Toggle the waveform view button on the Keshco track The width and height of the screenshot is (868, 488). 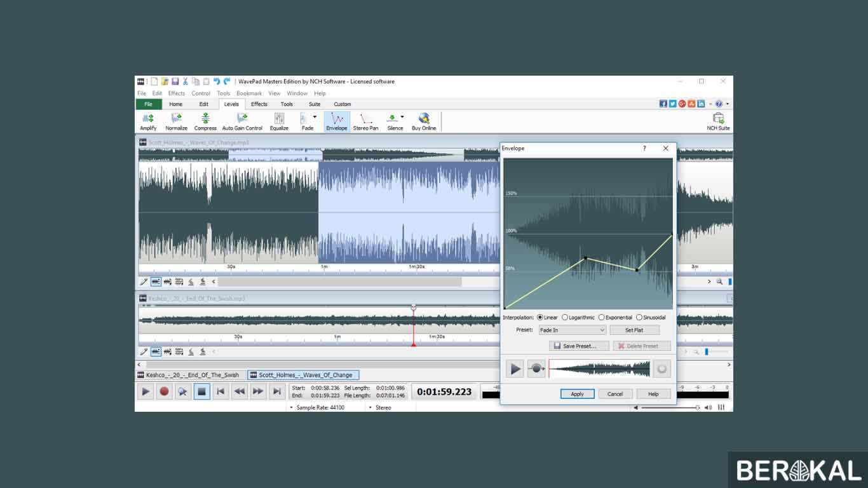[156, 351]
